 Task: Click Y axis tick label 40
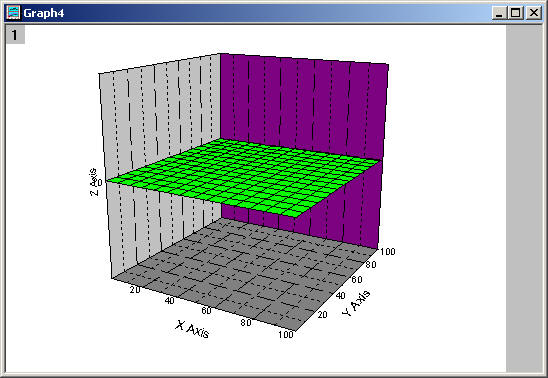pos(340,296)
